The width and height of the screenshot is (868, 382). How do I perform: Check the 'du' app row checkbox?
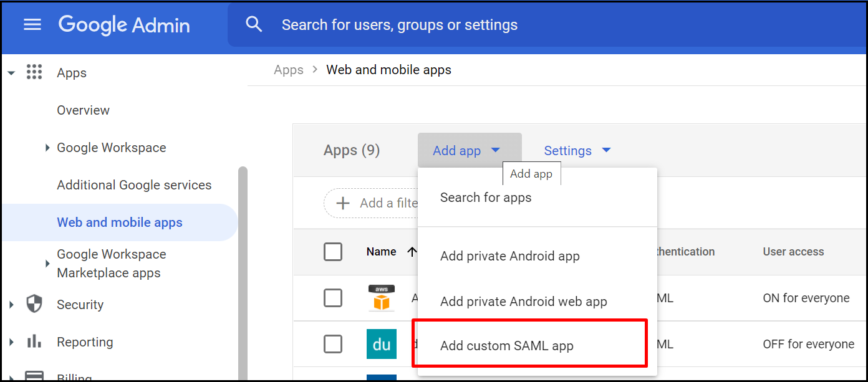click(x=333, y=344)
